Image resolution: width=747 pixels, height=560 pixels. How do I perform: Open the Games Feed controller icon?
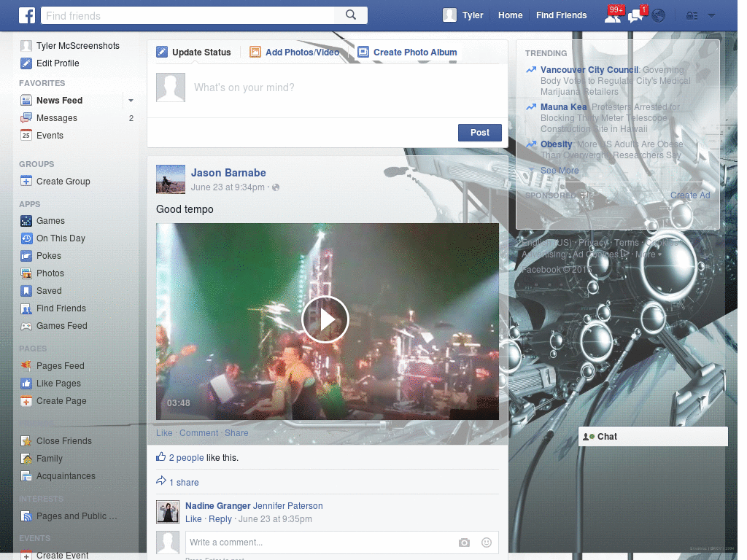click(x=26, y=326)
